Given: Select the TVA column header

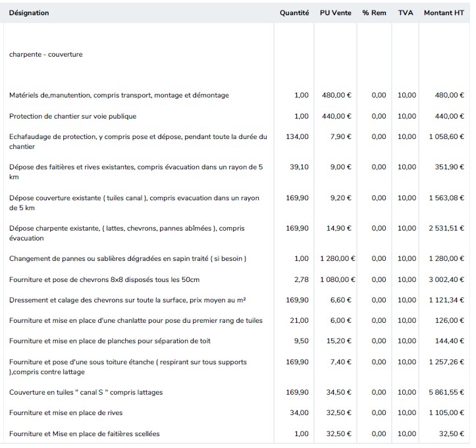Looking at the screenshot, I should point(406,13).
